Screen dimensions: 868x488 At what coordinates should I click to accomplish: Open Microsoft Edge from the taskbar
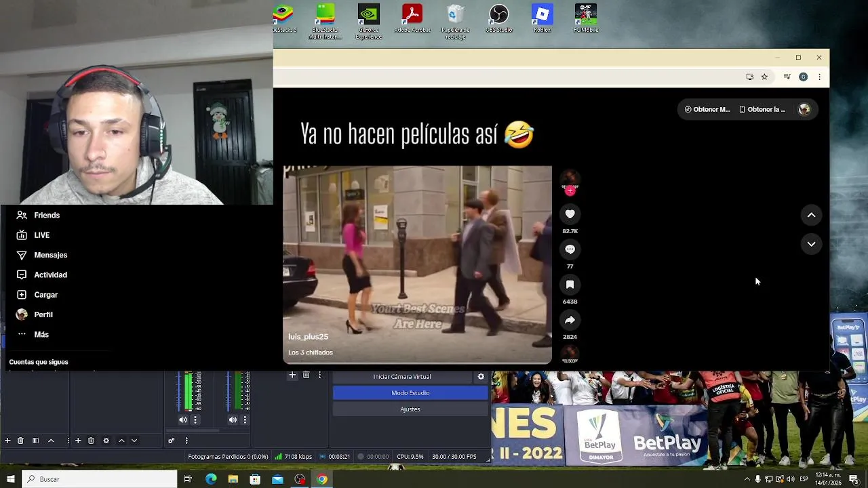(211, 479)
